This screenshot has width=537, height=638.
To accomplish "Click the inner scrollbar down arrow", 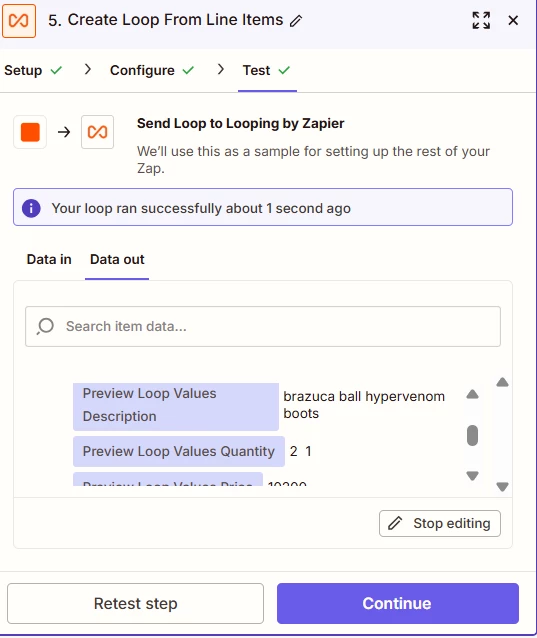I will 472,475.
